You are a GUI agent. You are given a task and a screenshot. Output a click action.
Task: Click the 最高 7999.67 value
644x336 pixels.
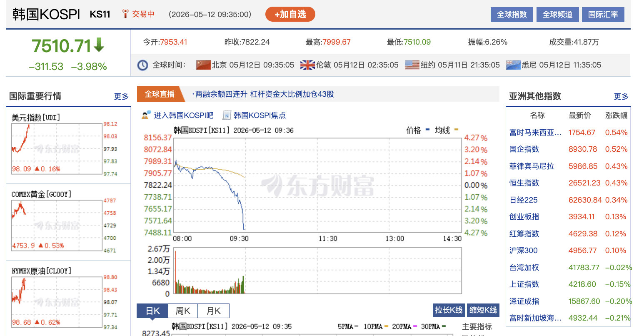point(337,42)
